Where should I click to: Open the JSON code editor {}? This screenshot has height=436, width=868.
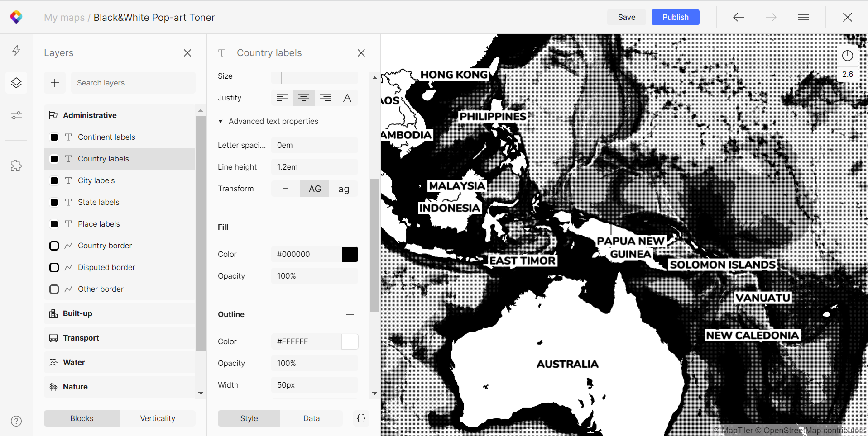pos(361,418)
